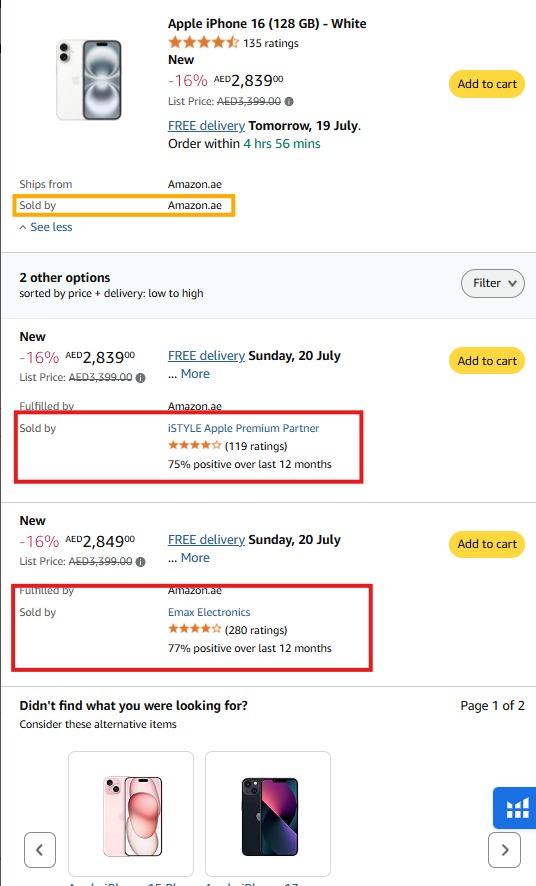Add the Emax Electronics offer to cart
Viewport: 536px width, 886px height.
click(x=487, y=544)
